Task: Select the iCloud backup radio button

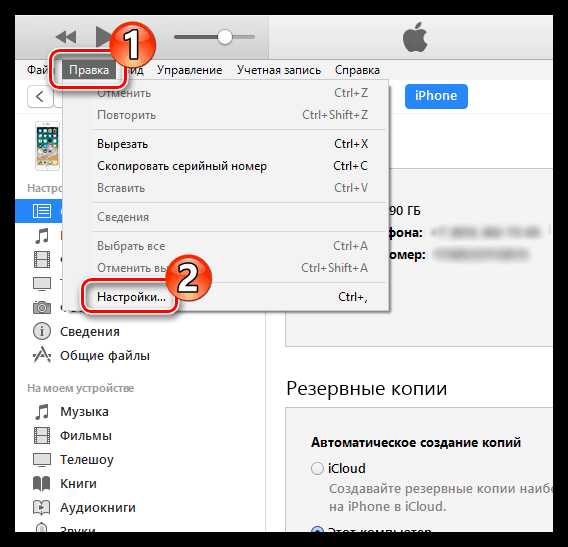Action: point(317,468)
